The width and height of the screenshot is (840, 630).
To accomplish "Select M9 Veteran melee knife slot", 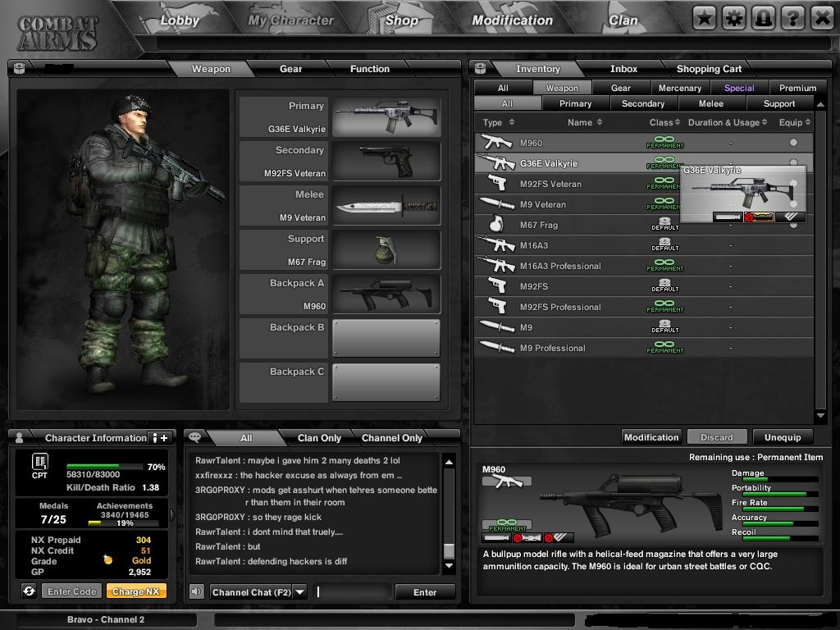I will (x=386, y=206).
